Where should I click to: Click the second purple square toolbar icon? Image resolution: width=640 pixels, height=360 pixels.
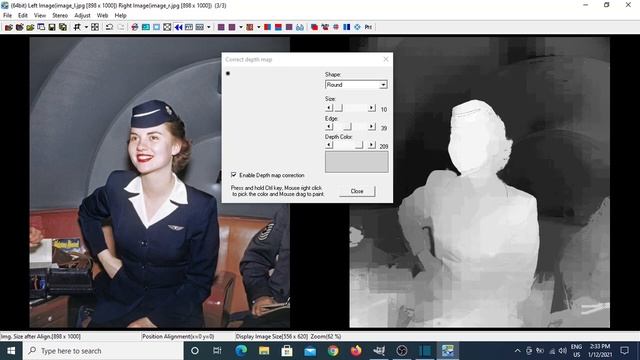232,27
